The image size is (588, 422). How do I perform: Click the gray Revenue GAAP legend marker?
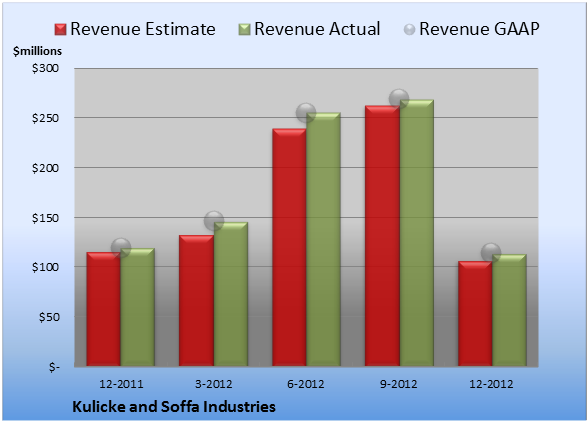click(410, 30)
